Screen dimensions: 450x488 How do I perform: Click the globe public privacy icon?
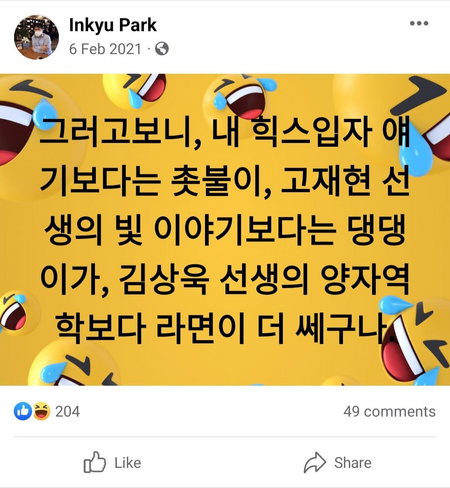pos(162,49)
